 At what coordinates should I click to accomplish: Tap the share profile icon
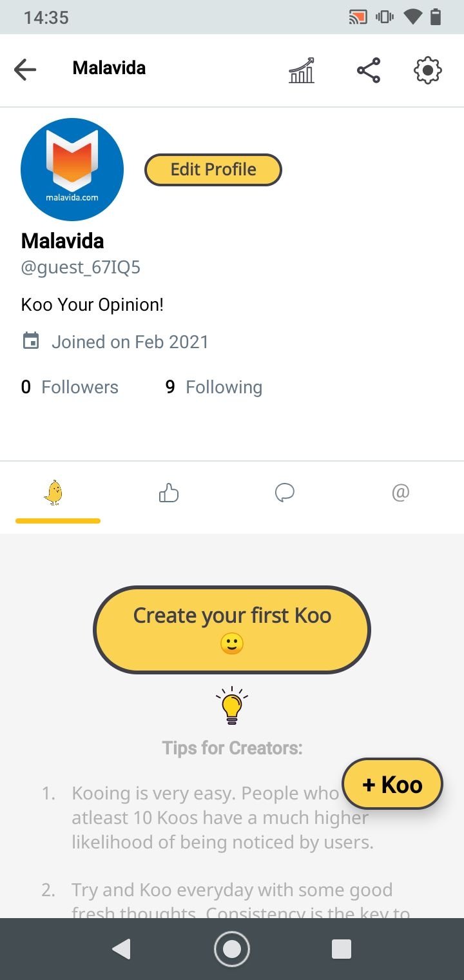(x=369, y=70)
